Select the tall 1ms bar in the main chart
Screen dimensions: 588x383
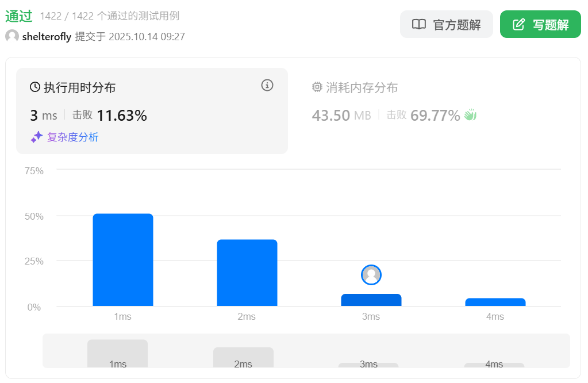(123, 260)
